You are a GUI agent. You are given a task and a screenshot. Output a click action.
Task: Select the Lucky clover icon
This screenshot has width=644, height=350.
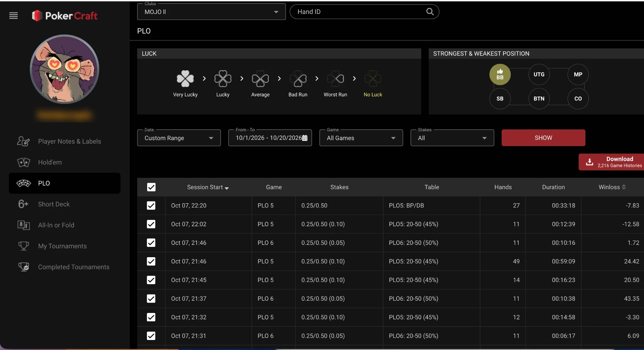223,79
